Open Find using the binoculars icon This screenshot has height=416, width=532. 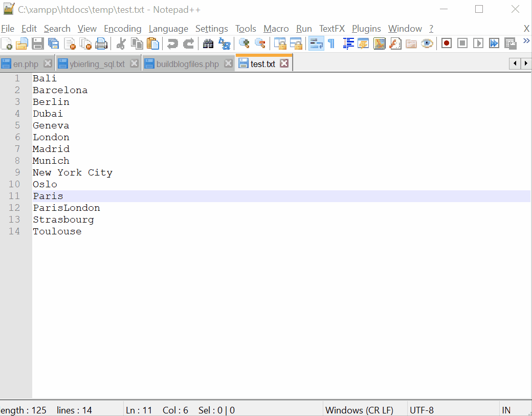pos(208,43)
